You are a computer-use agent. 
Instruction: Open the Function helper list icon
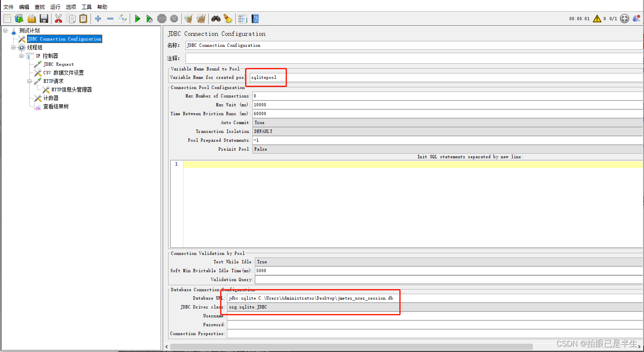pyautogui.click(x=243, y=19)
